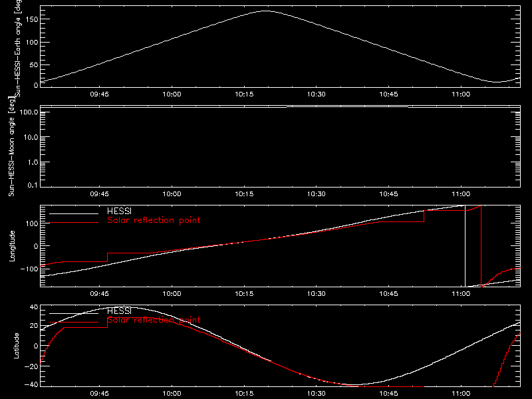The width and height of the screenshot is (532, 399).
Task: Select 10:30 label under Sun-HESSI-Earth plot
Action: click(317, 94)
